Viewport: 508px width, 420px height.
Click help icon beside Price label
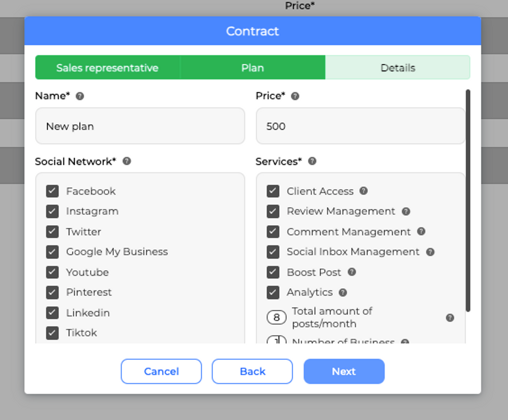coord(295,96)
